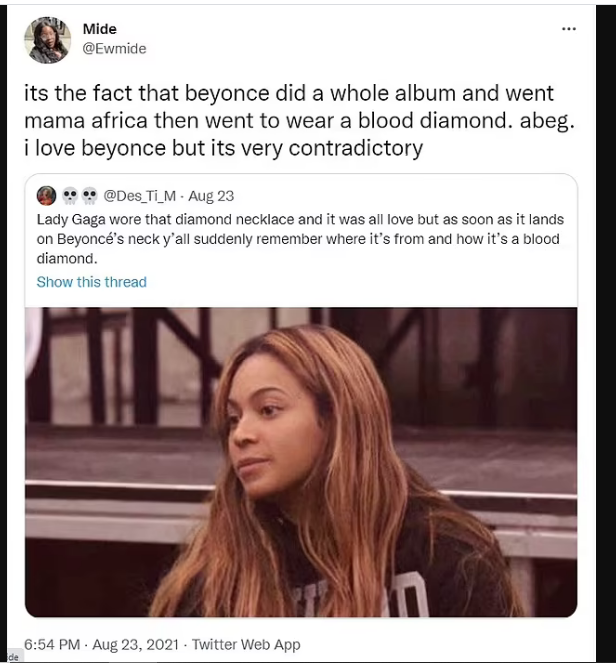Open the "Twitter Web App" source label
Screen dimensions: 616x663
click(246, 644)
